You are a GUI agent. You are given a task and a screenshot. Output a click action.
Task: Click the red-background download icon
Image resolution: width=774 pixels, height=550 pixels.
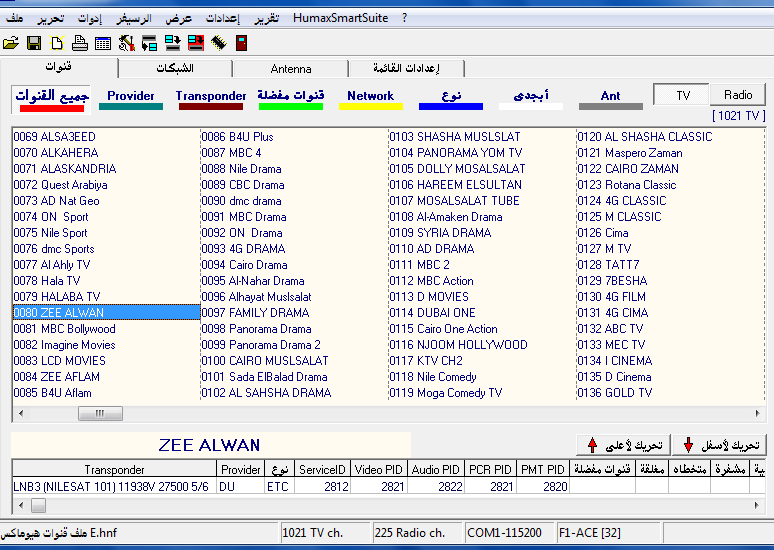(x=196, y=43)
